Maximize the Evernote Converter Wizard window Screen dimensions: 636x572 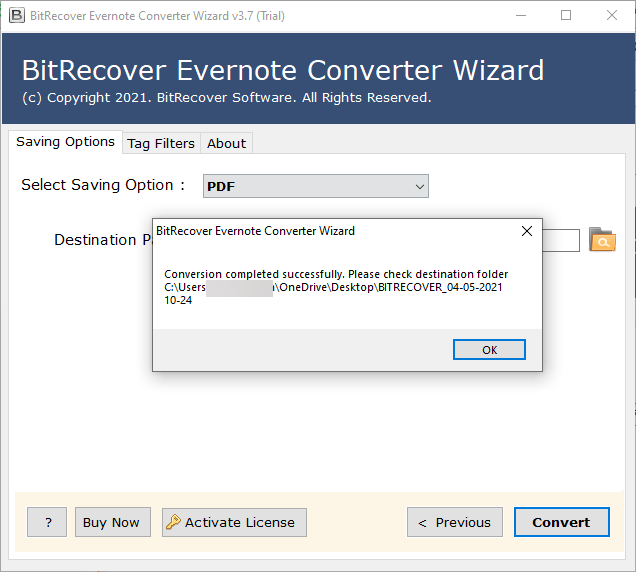pyautogui.click(x=566, y=16)
